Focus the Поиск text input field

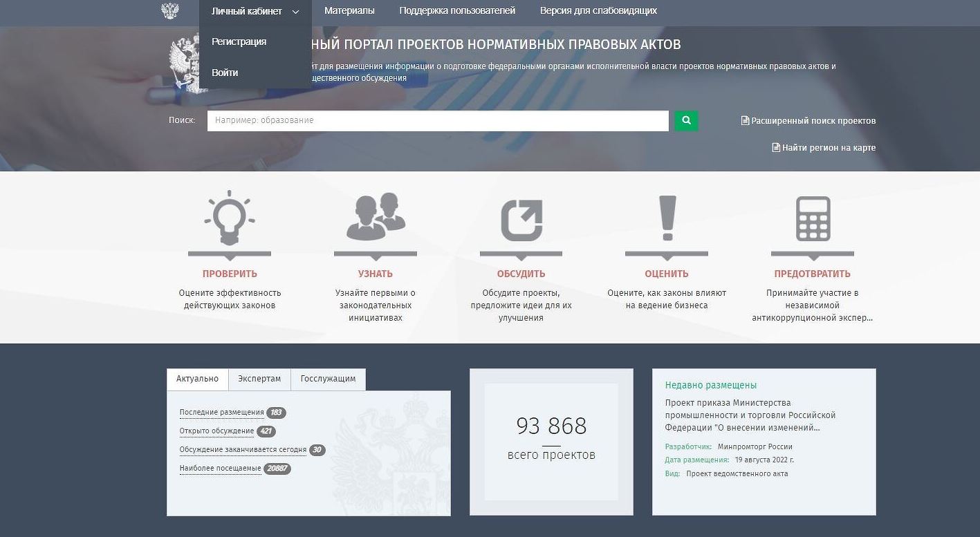coord(438,120)
